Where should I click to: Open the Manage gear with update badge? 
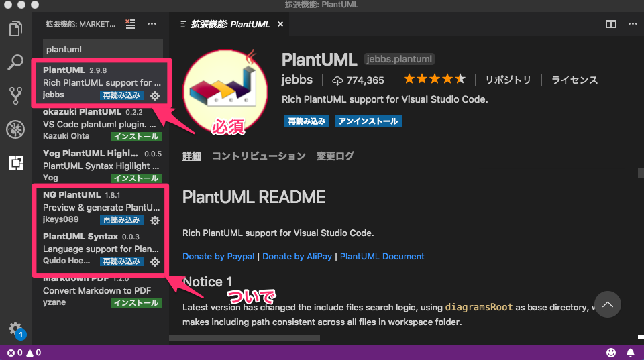(x=16, y=330)
